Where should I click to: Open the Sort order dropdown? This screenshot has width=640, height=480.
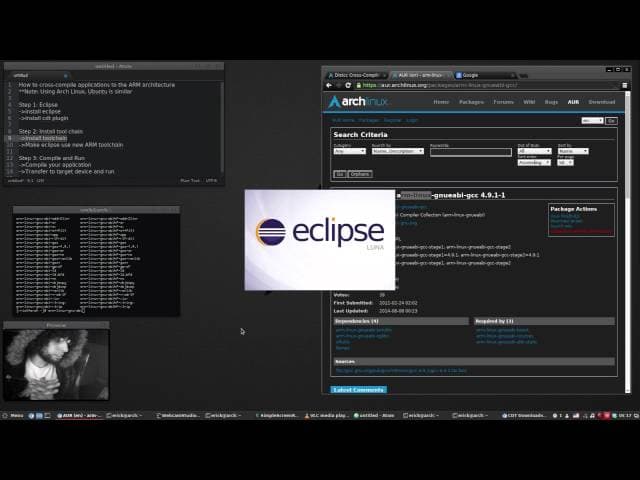[534, 162]
